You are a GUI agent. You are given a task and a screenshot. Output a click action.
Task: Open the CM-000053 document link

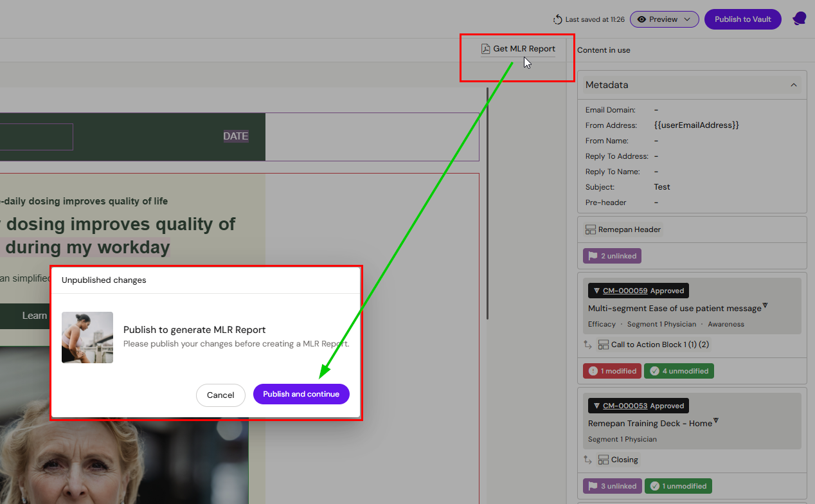click(x=625, y=406)
